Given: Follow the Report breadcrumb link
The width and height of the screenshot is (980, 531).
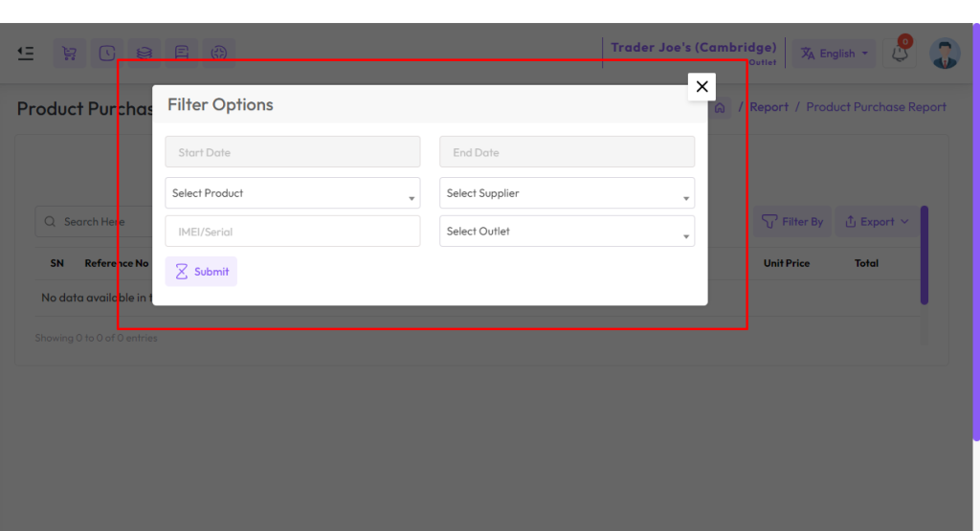Looking at the screenshot, I should (768, 107).
